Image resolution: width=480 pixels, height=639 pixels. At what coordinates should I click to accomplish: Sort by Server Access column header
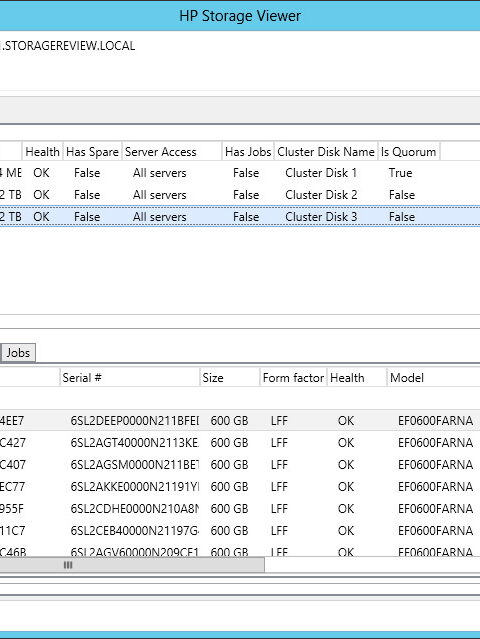click(172, 152)
